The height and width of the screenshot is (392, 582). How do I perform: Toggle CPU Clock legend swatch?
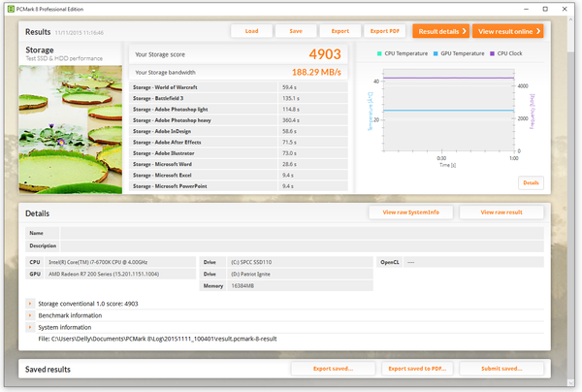(492, 53)
